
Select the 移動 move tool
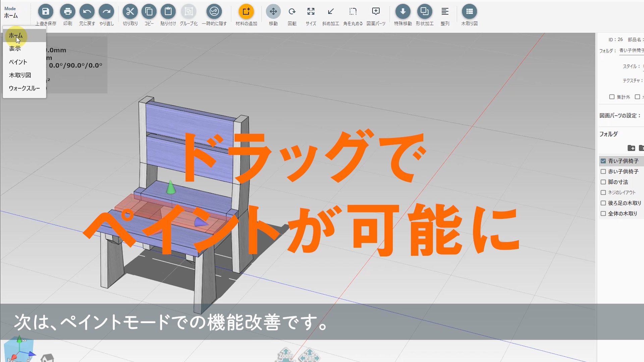pos(273,12)
